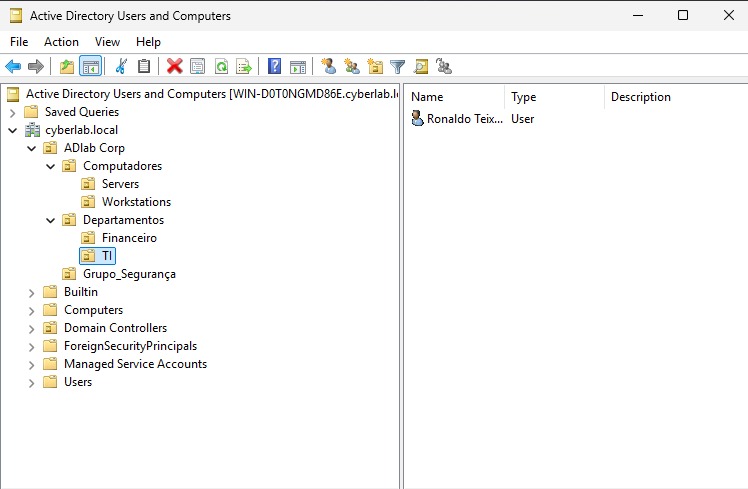Select the Workstations OU
The width and height of the screenshot is (748, 489).
click(136, 202)
